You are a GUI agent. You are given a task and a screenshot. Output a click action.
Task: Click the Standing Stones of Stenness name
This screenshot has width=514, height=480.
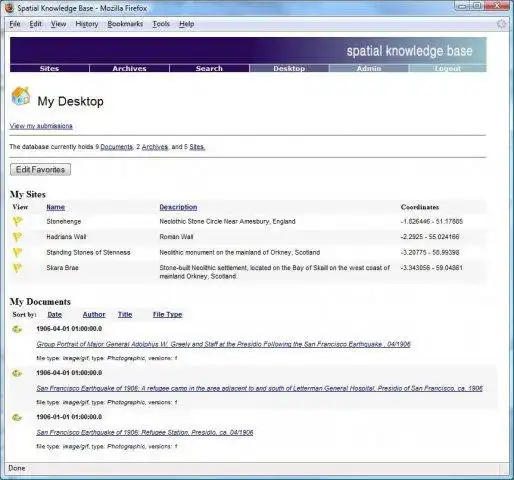(x=88, y=252)
